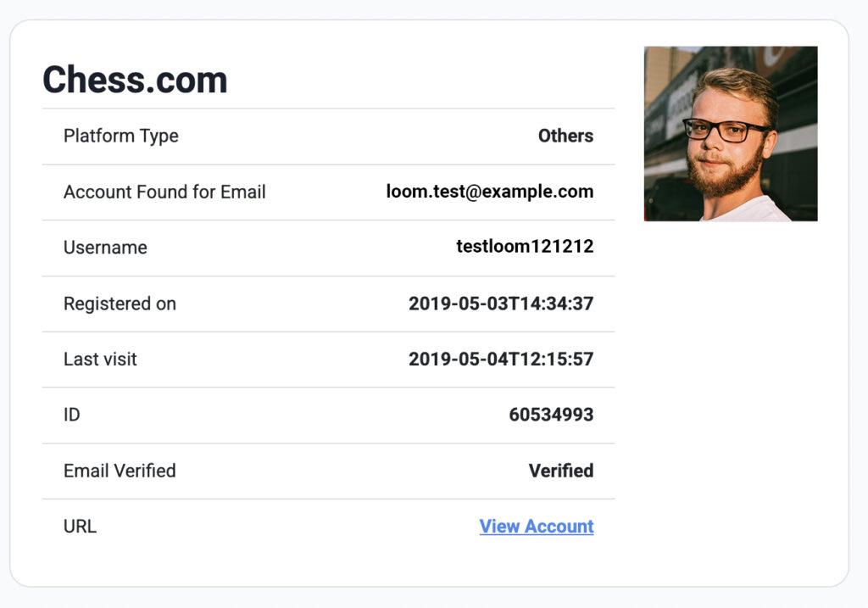Image resolution: width=868 pixels, height=608 pixels.
Task: Click the Last visit label
Action: coord(100,360)
